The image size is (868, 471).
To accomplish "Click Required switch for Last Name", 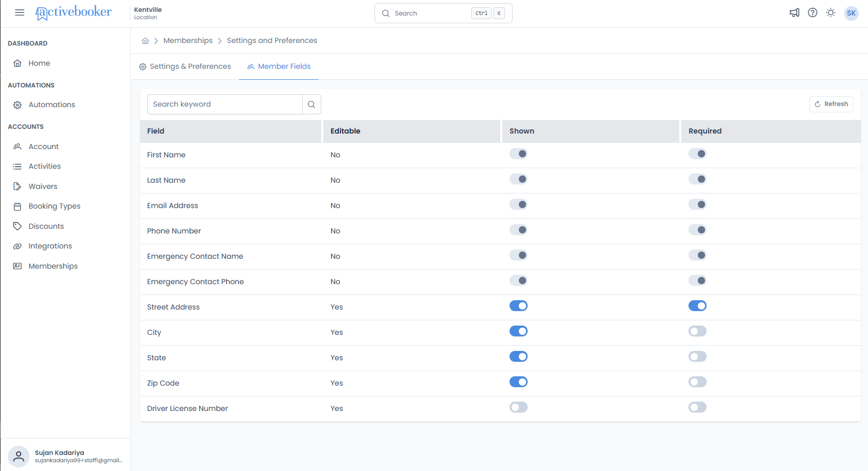I will (x=697, y=179).
